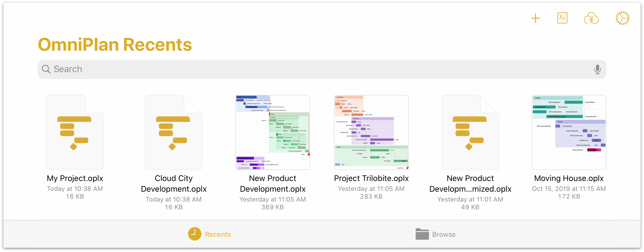This screenshot has height=252, width=644.
Task: Click the '172 KB' file size label
Action: [569, 196]
